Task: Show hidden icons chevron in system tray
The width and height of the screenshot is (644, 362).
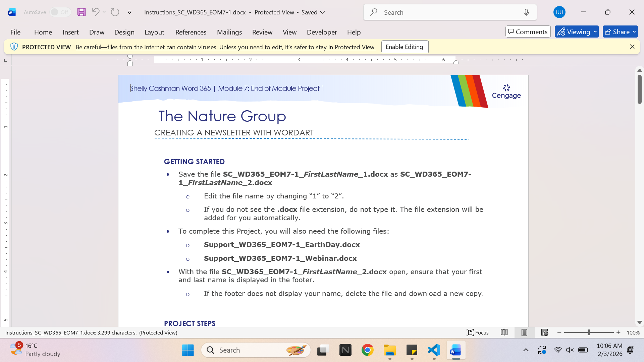Action: point(526,350)
